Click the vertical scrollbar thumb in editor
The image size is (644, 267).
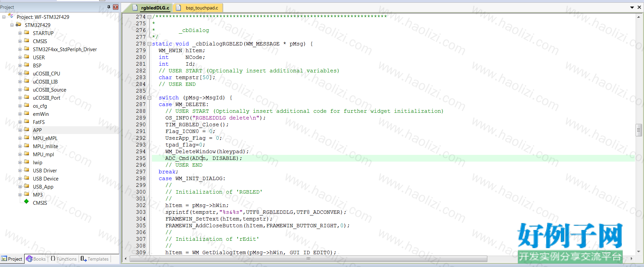(x=639, y=130)
